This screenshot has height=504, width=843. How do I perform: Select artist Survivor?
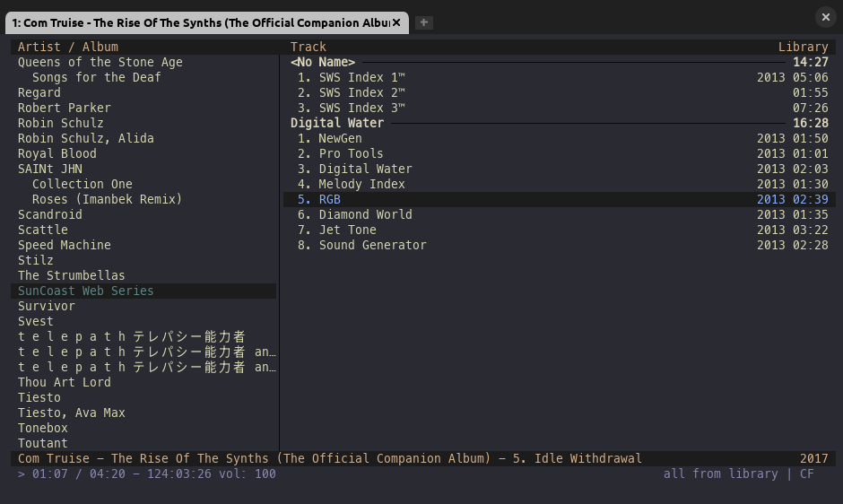[x=47, y=306]
